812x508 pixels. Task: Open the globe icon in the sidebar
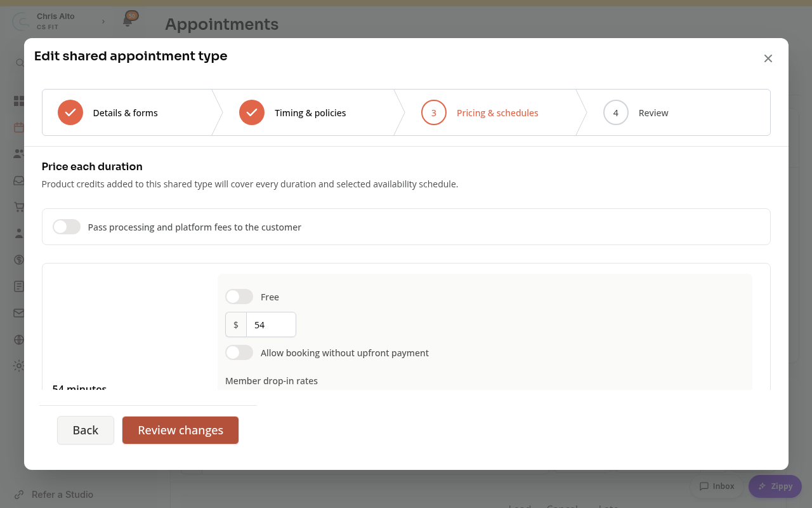[x=19, y=340]
